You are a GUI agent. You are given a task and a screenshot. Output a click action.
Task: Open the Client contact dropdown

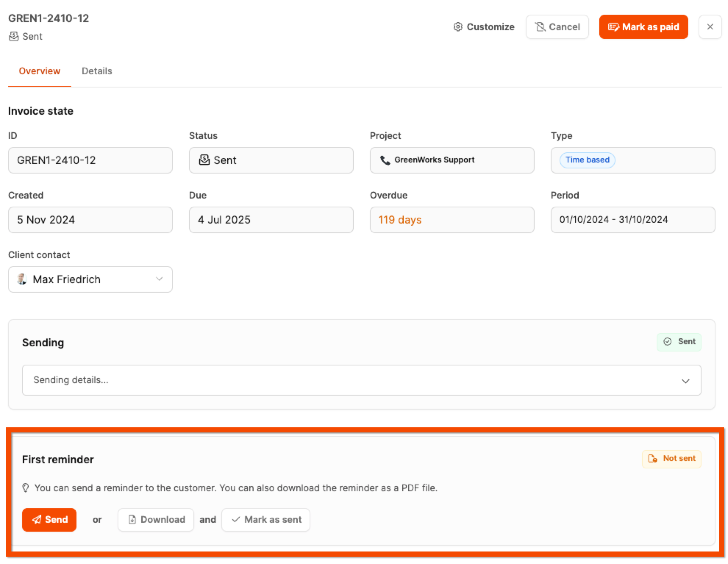(x=159, y=279)
